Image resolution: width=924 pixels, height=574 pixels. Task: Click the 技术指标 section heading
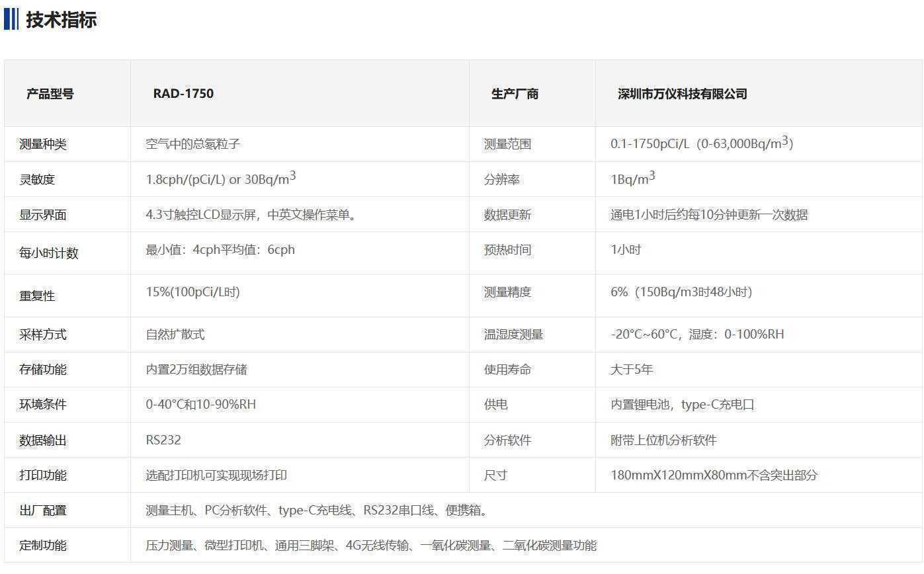click(61, 20)
